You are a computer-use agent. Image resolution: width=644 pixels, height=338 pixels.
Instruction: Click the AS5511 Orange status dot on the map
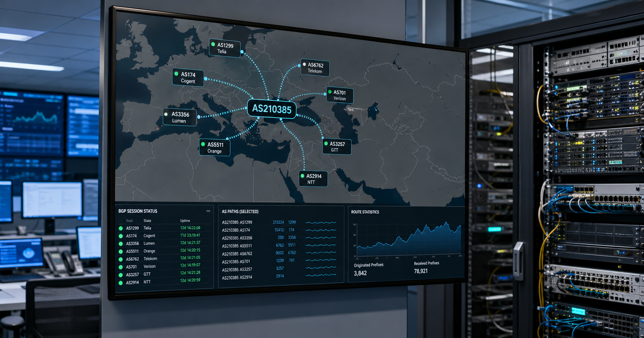pos(203,144)
